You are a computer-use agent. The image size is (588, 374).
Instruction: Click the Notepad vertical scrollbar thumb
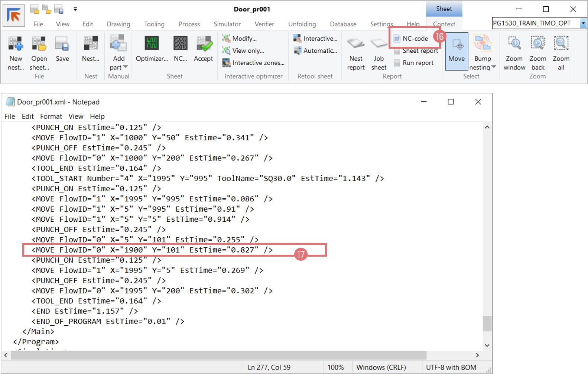coord(487,323)
